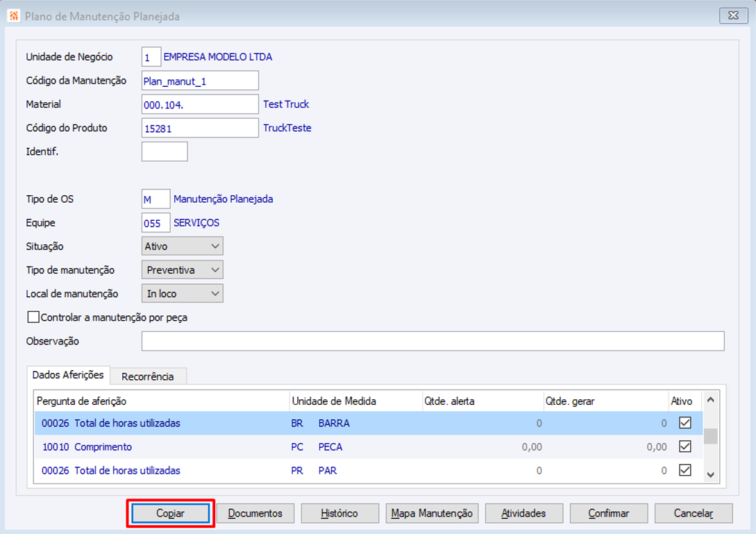The width and height of the screenshot is (756, 534).
Task: Uncheck Ativo for the PECA row
Action: click(684, 447)
